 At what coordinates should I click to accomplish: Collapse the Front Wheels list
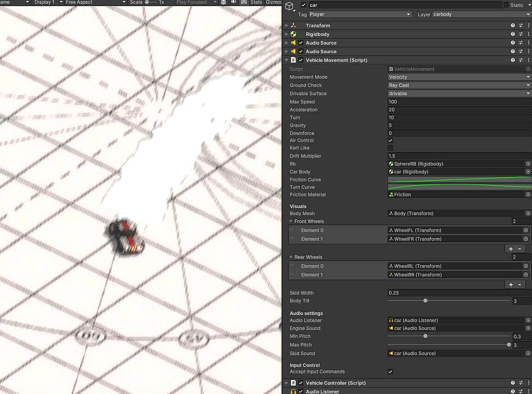(291, 221)
